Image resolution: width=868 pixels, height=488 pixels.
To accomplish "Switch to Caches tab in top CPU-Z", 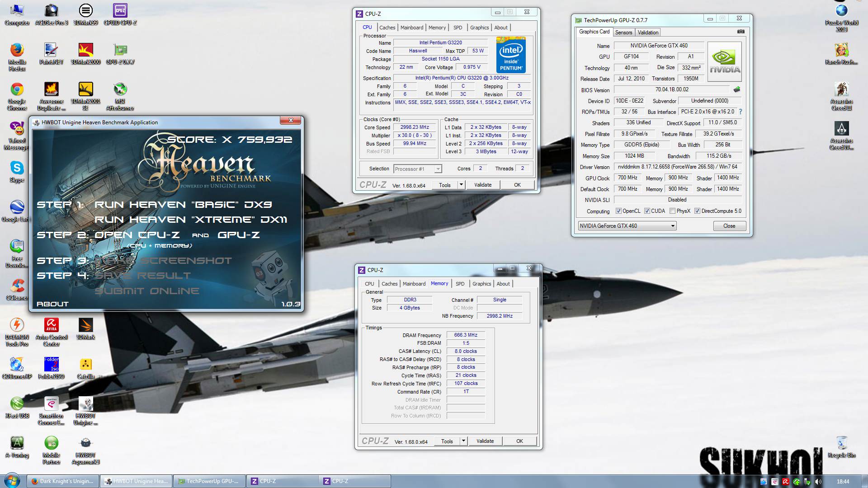I will coord(387,28).
